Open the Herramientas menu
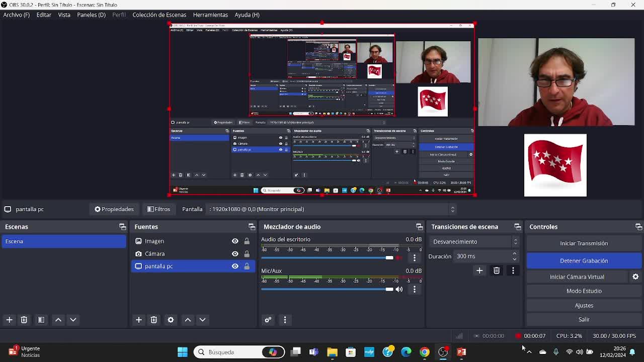The width and height of the screenshot is (644, 362). (x=210, y=15)
